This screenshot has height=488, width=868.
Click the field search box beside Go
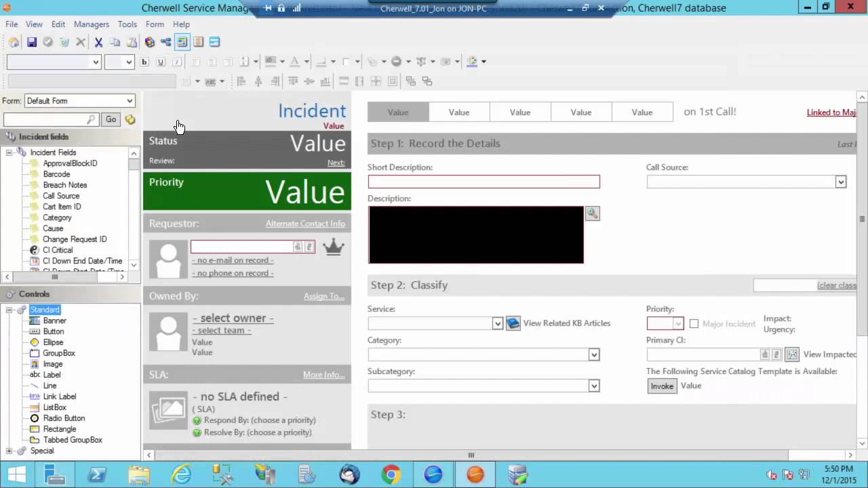(51, 119)
